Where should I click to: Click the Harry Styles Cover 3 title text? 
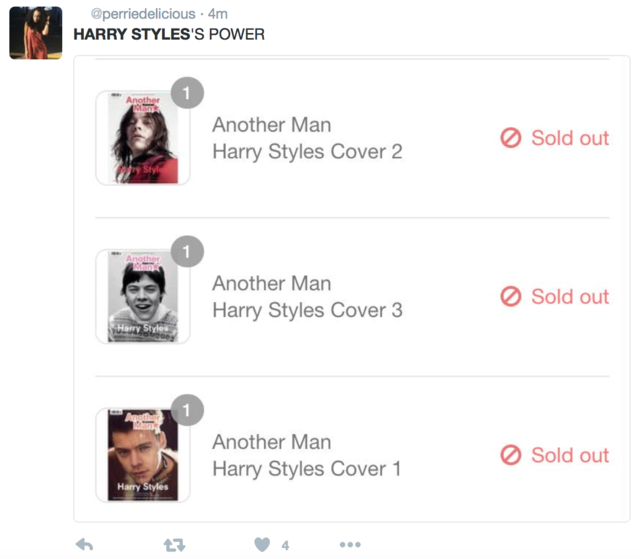(307, 310)
